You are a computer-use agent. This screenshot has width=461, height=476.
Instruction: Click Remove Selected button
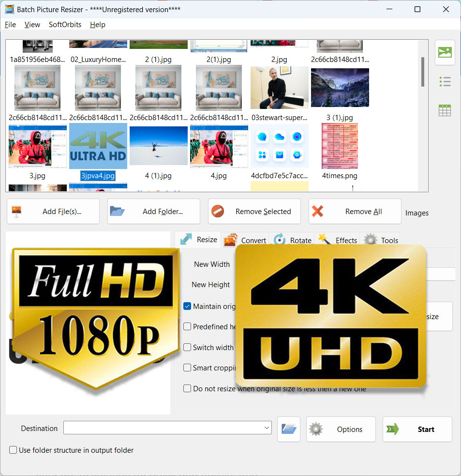pos(254,211)
